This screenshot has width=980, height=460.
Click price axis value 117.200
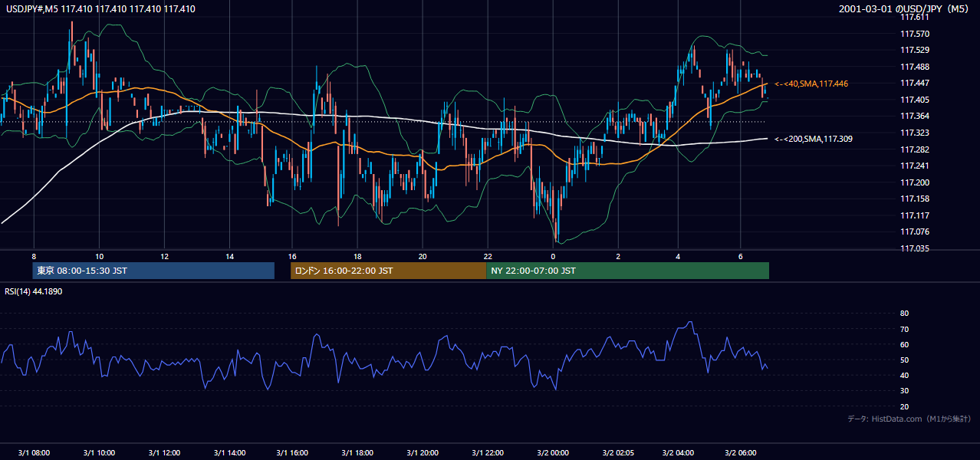914,182
